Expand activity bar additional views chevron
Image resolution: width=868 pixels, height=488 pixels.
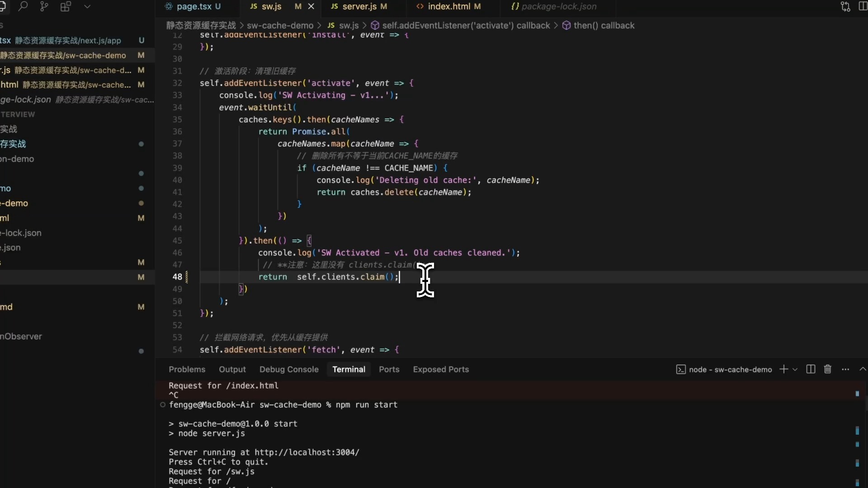[x=87, y=6]
